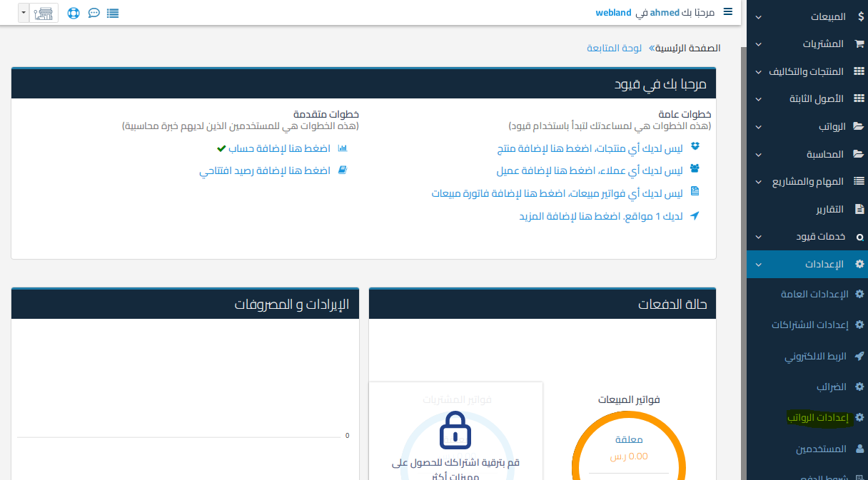Click the التقارير (Reports) sidebar icon
The width and height of the screenshot is (868, 480).
coord(860,209)
